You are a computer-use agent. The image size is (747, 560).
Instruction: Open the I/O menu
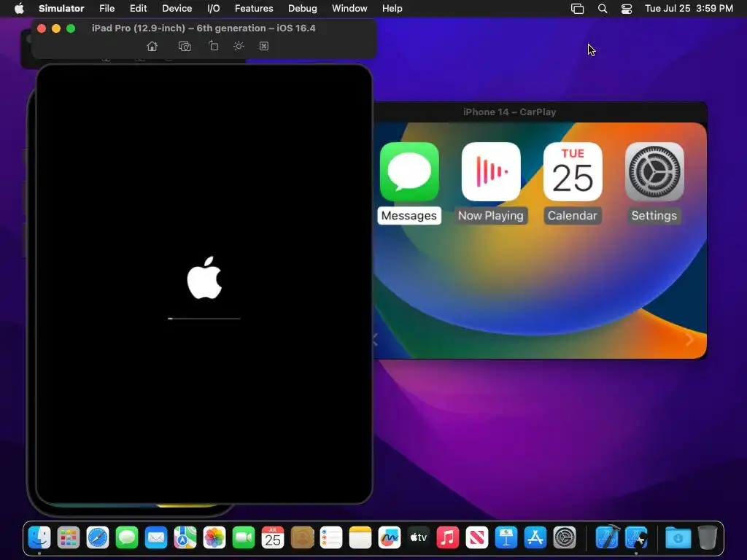click(214, 8)
